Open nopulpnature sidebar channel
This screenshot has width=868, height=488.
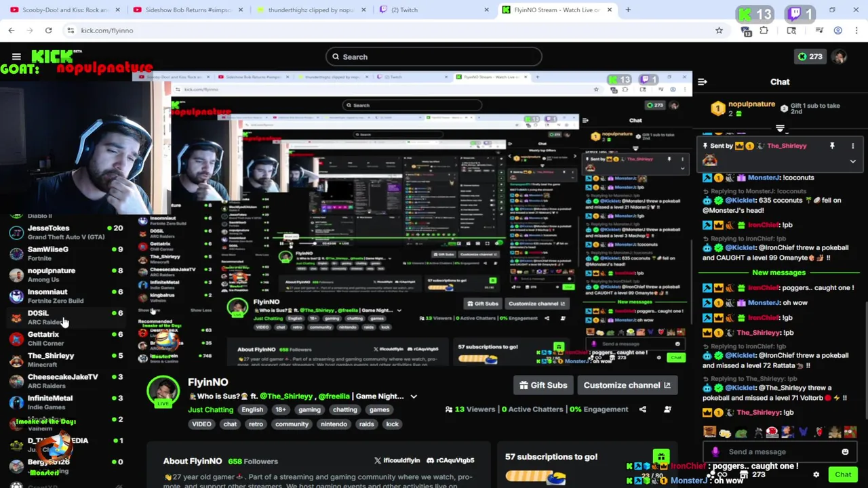[x=65, y=274]
